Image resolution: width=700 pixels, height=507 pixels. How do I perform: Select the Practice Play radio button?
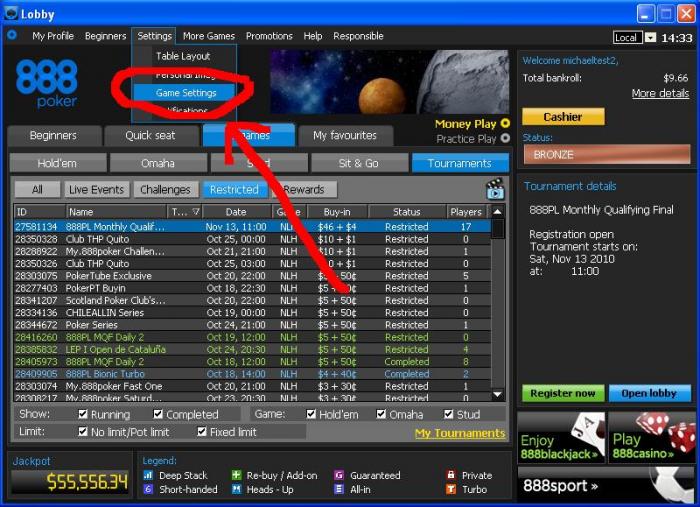pyautogui.click(x=505, y=138)
